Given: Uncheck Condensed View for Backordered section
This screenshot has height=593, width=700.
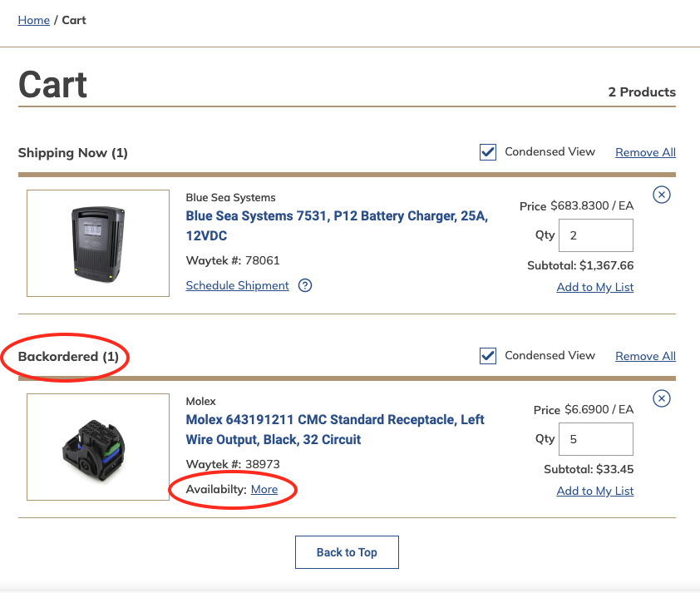Looking at the screenshot, I should (488, 355).
